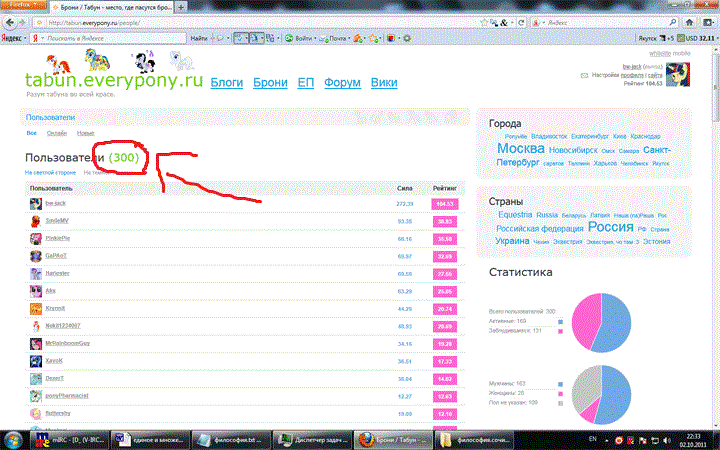Click the Украина country tag
Image resolution: width=720 pixels, height=450 pixels.
pyautogui.click(x=512, y=241)
